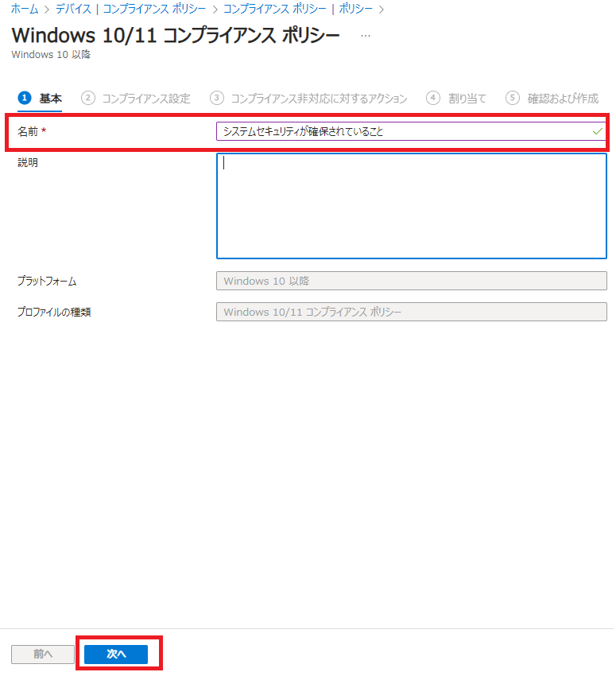Image resolution: width=616 pixels, height=676 pixels.
Task: Click the step 2 circle icon
Action: point(88,98)
